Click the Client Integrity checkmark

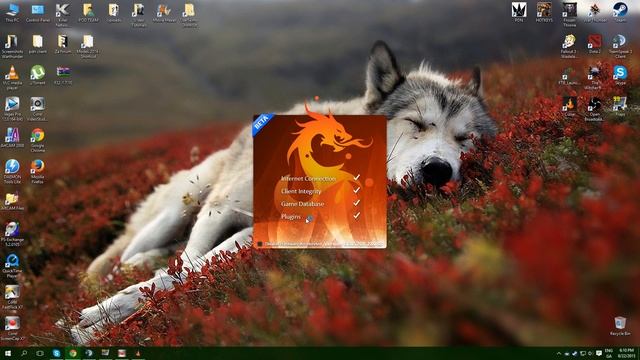pos(356,190)
